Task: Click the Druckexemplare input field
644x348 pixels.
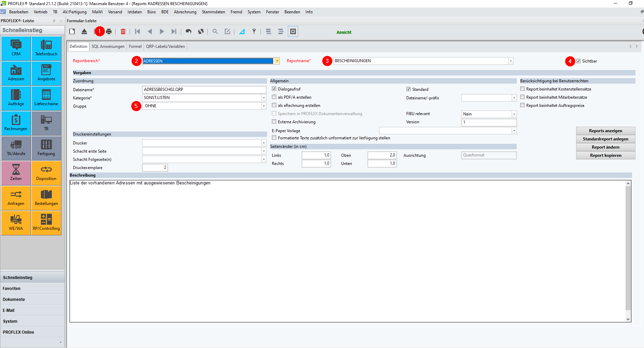Action: [155, 168]
